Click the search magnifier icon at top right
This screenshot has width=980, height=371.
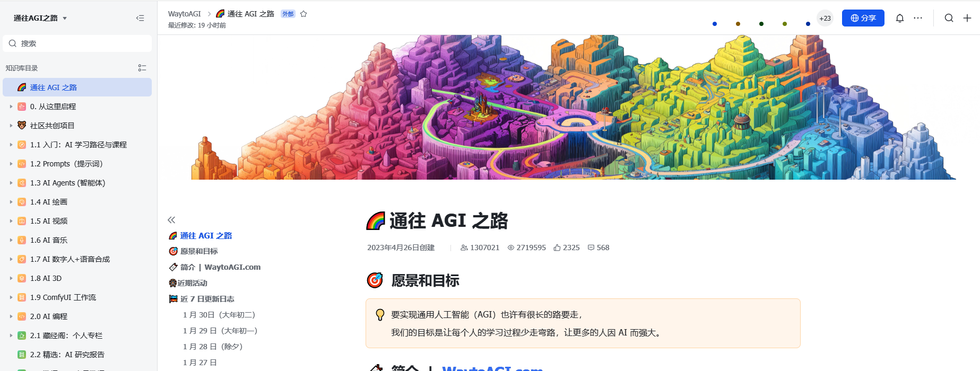(x=949, y=18)
